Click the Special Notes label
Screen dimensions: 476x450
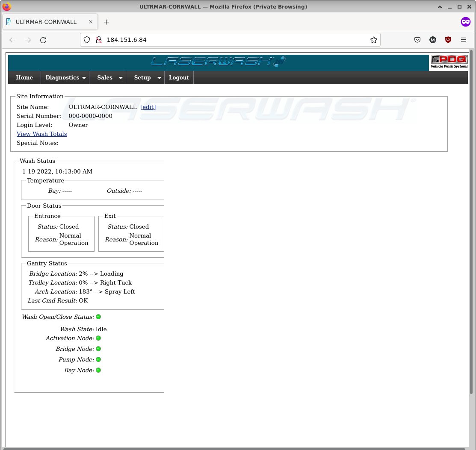pyautogui.click(x=38, y=143)
